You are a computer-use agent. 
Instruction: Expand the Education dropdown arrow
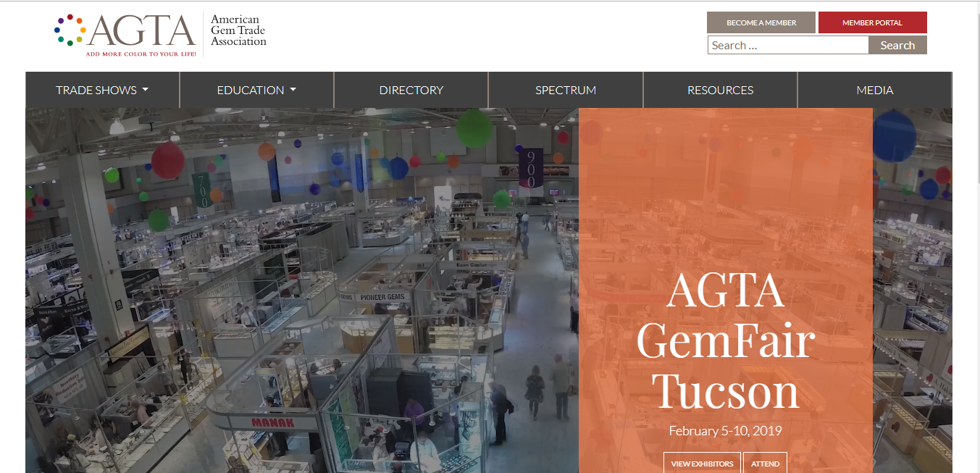point(293,90)
